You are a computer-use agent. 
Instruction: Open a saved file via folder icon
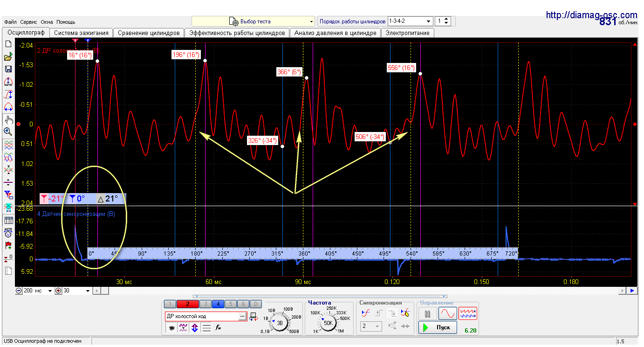8,57
